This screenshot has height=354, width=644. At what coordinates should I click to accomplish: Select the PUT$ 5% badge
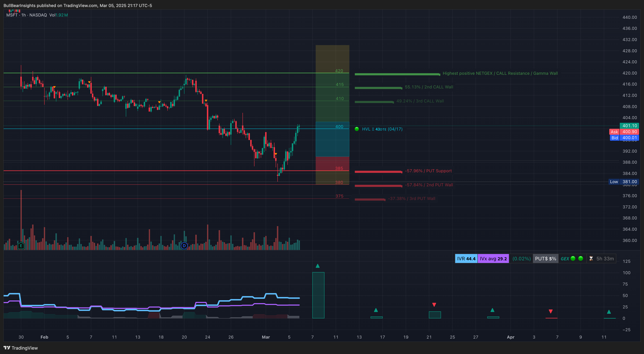546,259
